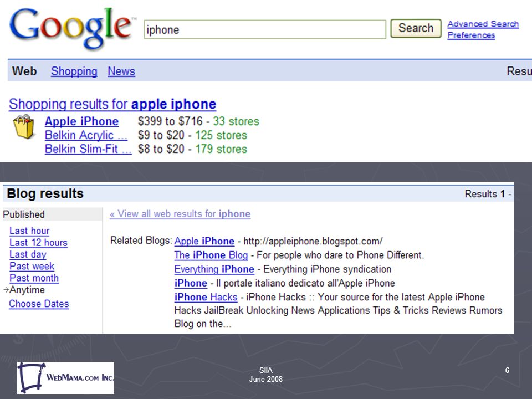Click the '125 stores' text

221,135
